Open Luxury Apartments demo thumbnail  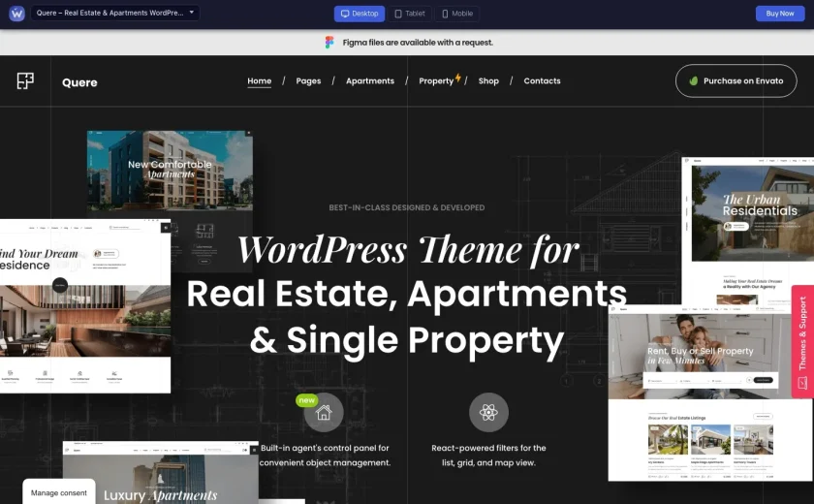pos(161,472)
